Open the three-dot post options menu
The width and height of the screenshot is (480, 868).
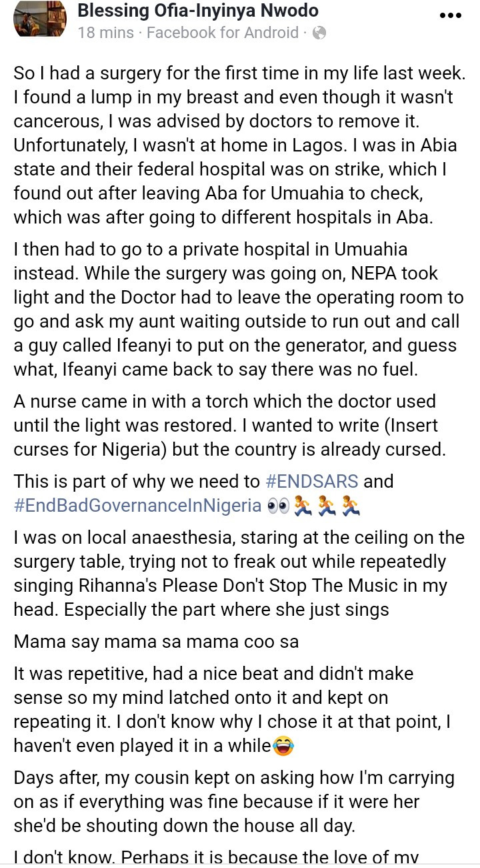[x=446, y=14]
